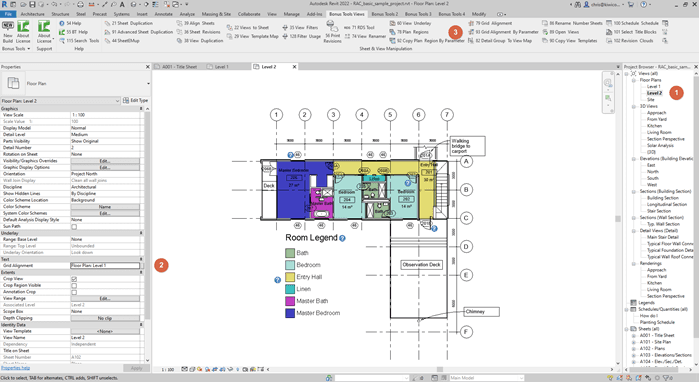The height and width of the screenshot is (383, 700).
Task: Launch 86 Rename Number Sheets tool
Action: click(x=572, y=23)
